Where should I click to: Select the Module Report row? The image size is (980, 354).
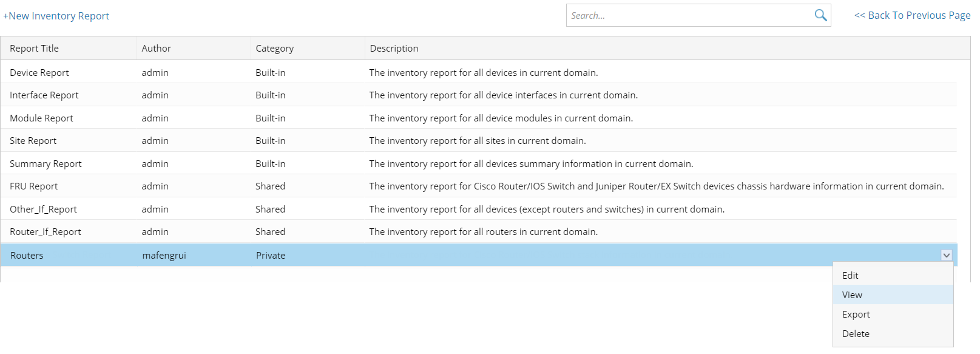coord(479,118)
